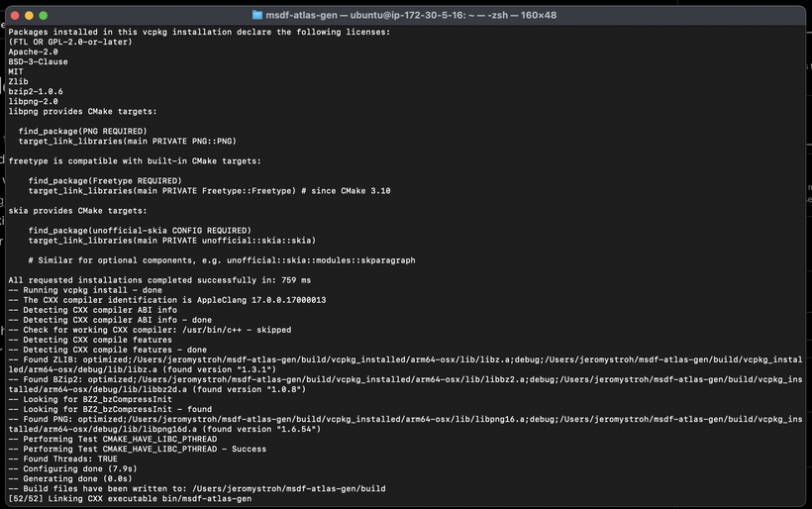Close the terminal window with the red button
This screenshot has height=509, width=812.
click(x=13, y=15)
